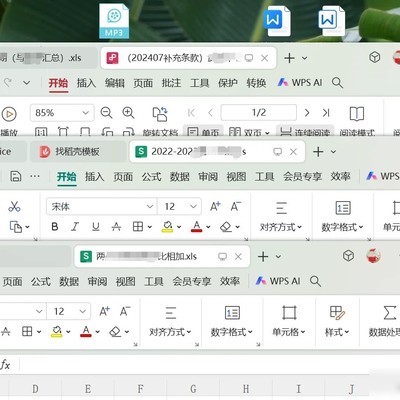
Task: Click fx insert function button
Action: click(5, 365)
